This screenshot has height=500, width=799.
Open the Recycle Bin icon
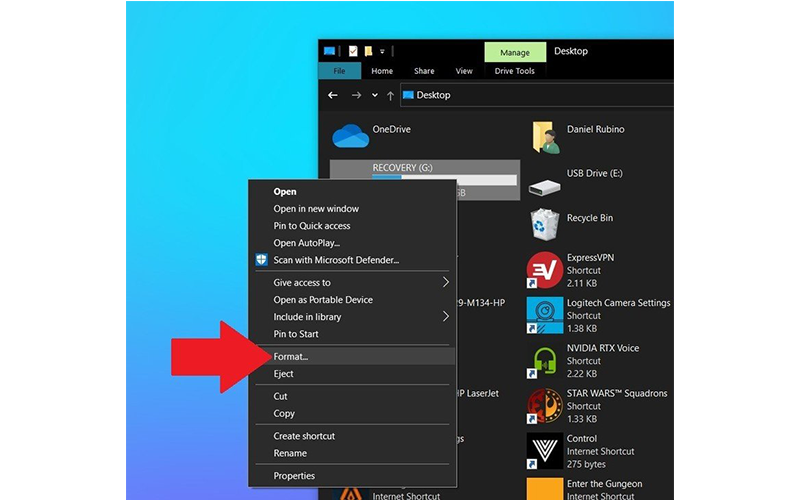(544, 224)
